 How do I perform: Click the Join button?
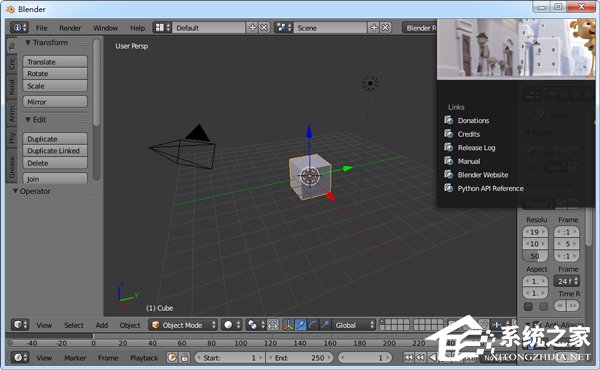pyautogui.click(x=55, y=179)
